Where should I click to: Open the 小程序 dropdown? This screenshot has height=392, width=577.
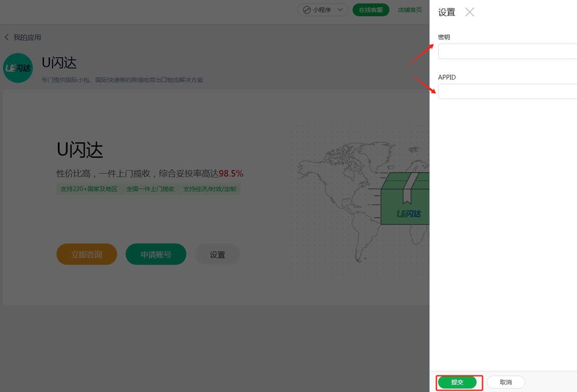coord(323,10)
